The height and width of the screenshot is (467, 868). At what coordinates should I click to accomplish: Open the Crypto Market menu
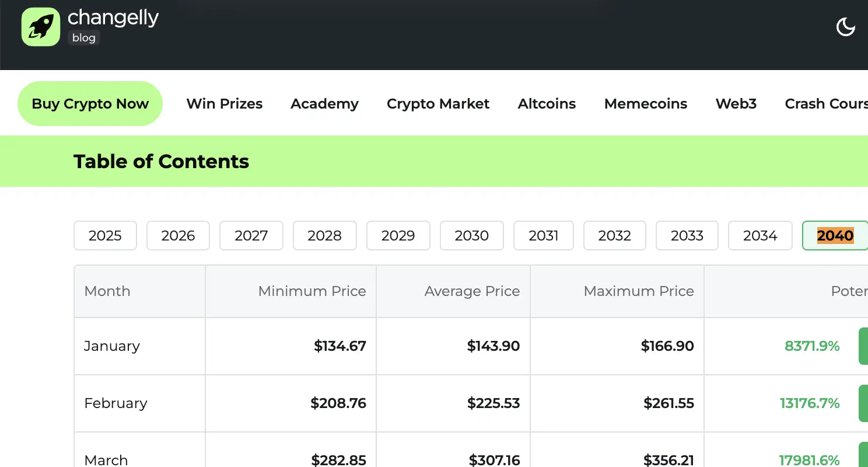tap(438, 104)
